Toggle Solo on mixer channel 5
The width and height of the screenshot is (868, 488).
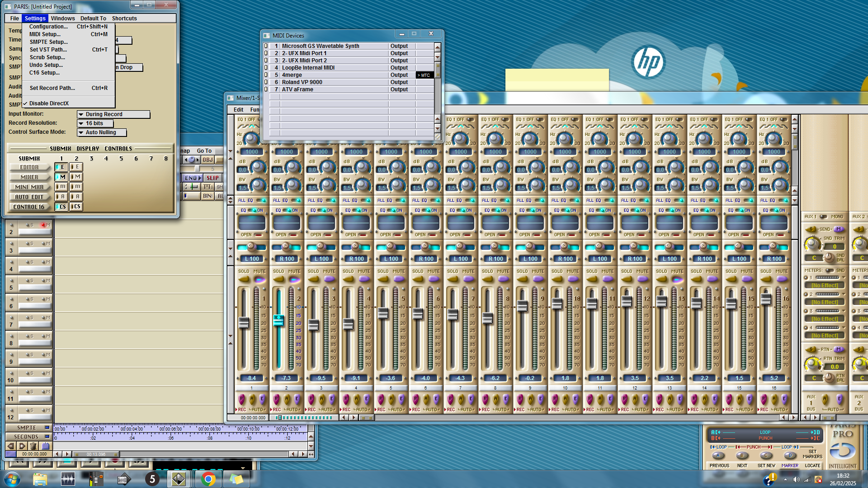[x=383, y=279]
